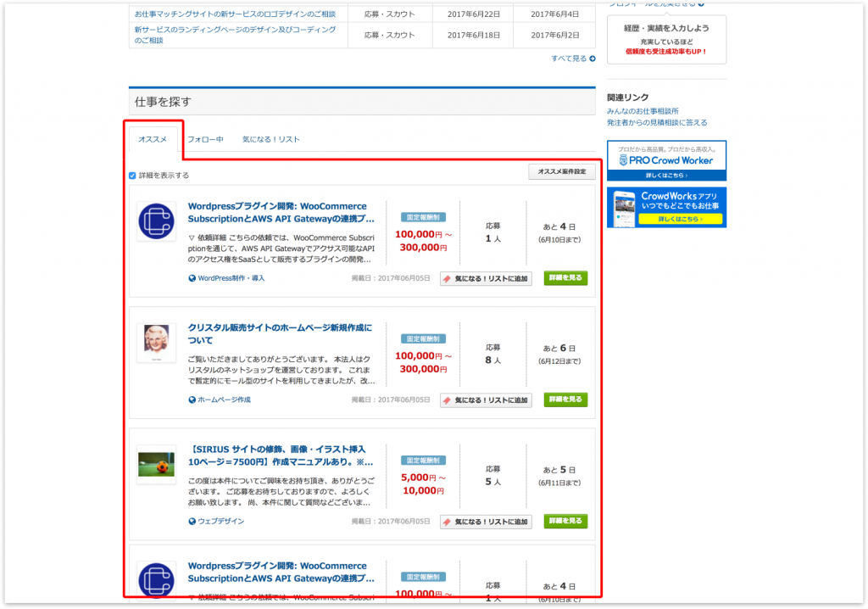Click the arrow icon next to すべて見る
The width and height of the screenshot is (868, 609).
(592, 59)
